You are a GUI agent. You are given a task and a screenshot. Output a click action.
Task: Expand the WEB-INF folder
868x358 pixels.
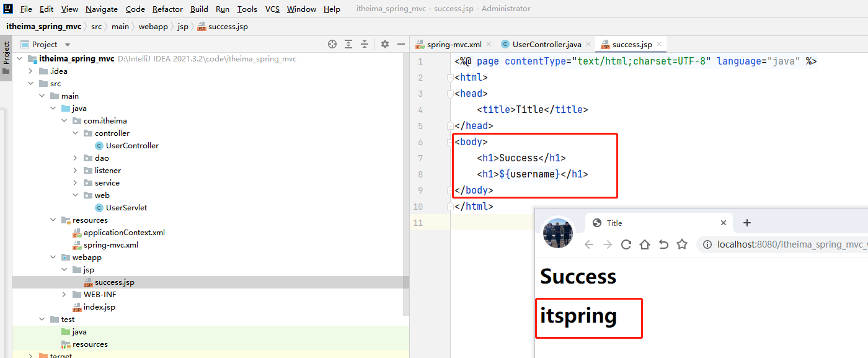click(x=64, y=295)
